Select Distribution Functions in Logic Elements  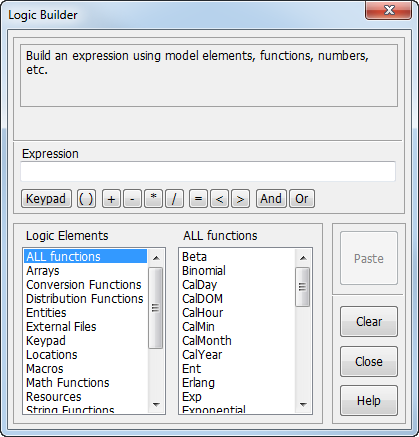85,299
